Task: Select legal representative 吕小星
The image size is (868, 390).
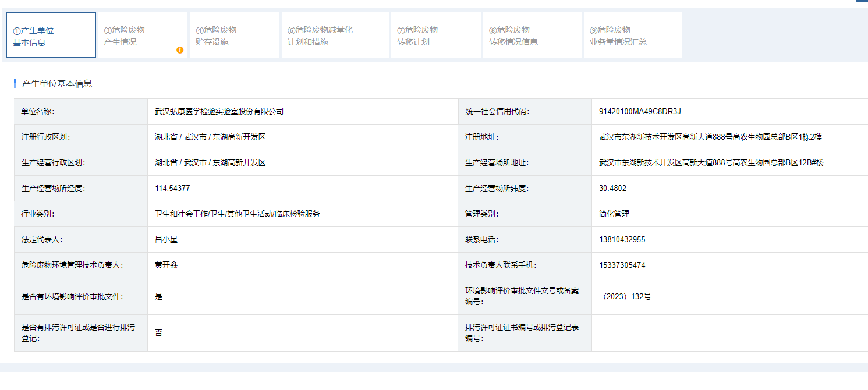Action: click(166, 239)
